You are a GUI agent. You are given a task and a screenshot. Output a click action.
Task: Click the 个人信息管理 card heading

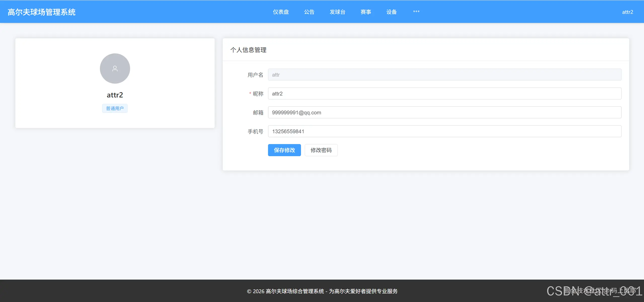pyautogui.click(x=248, y=50)
